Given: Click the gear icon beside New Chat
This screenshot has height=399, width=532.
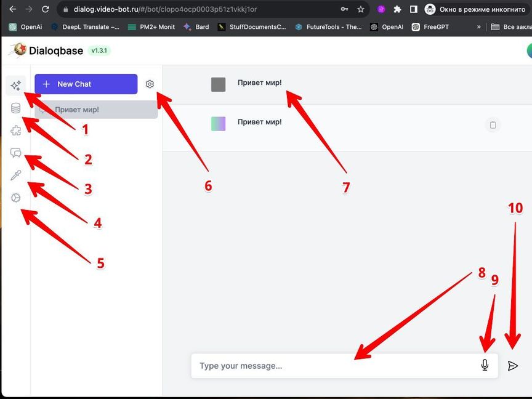Looking at the screenshot, I should [x=150, y=84].
